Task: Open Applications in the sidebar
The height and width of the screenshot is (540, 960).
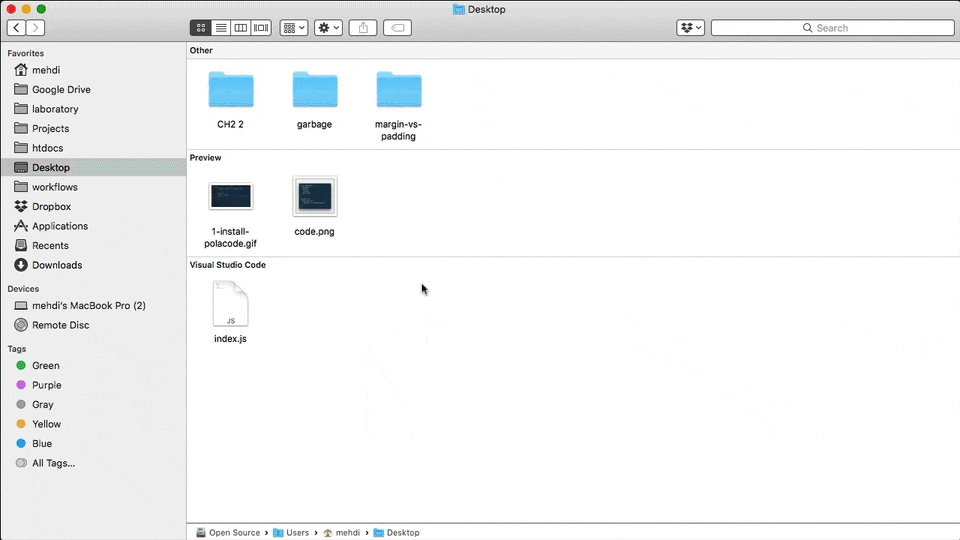Action: pyautogui.click(x=59, y=226)
